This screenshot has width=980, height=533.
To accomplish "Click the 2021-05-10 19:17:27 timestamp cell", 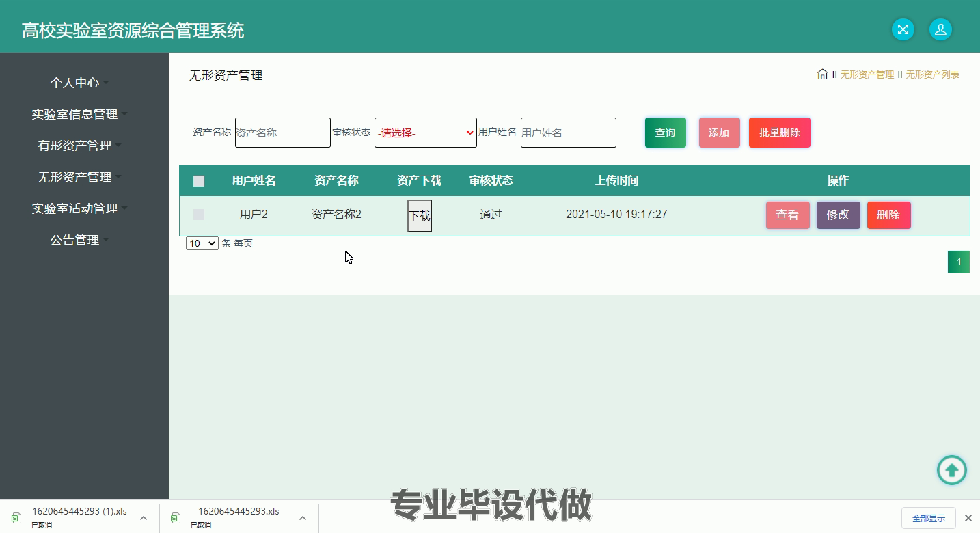I will tap(617, 215).
